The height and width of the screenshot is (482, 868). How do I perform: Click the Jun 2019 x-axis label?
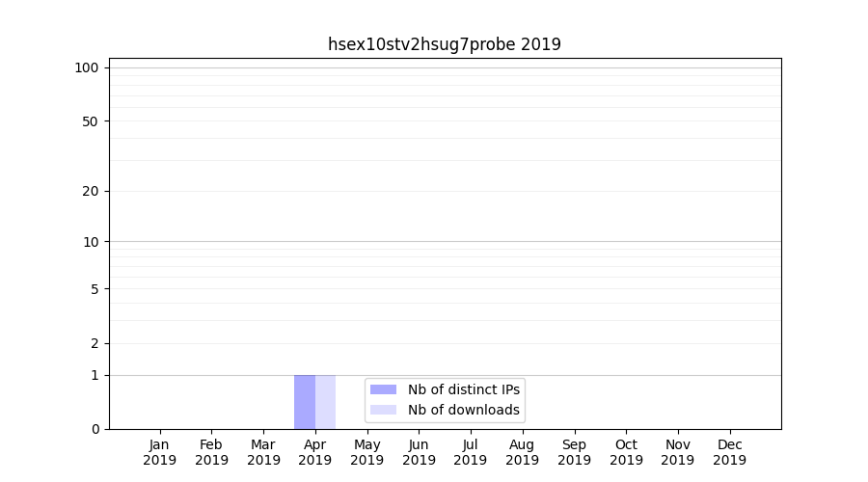click(x=419, y=452)
